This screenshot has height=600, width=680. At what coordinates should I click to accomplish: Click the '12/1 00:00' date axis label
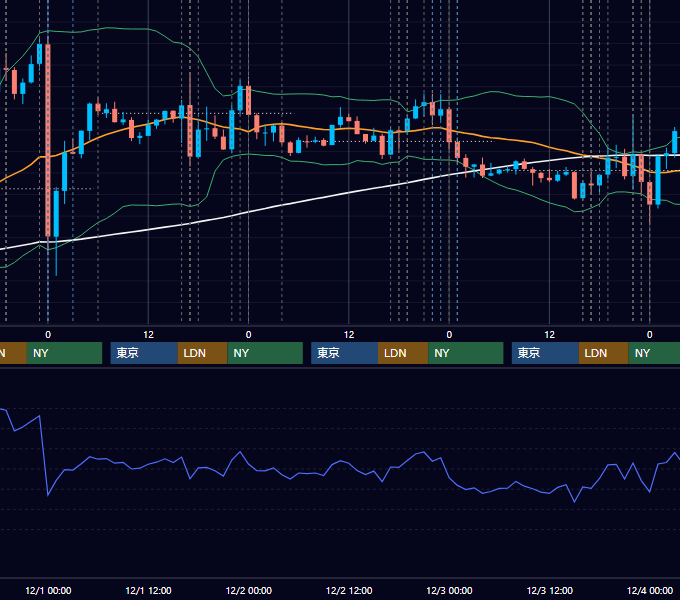click(x=48, y=590)
